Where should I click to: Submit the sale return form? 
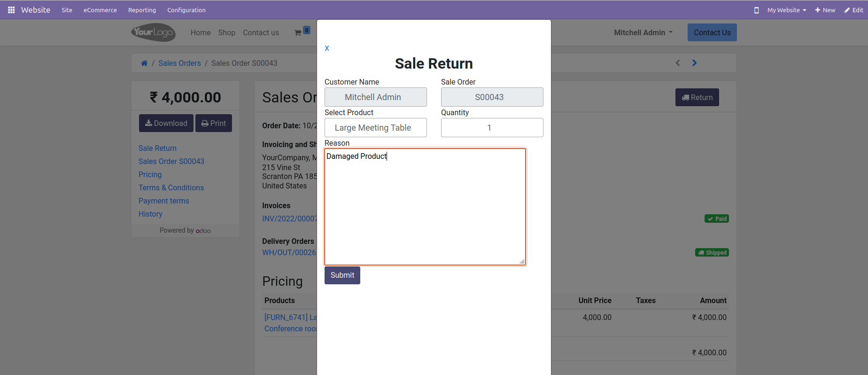click(x=342, y=275)
